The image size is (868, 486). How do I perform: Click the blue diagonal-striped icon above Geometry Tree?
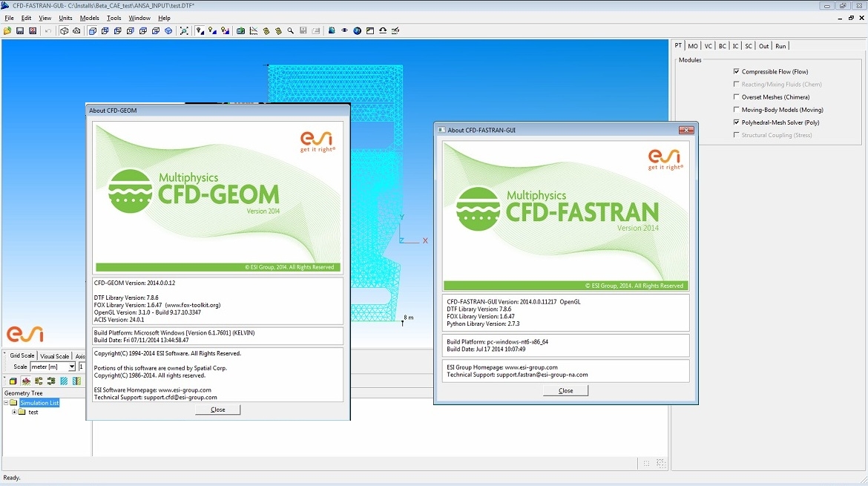click(64, 381)
